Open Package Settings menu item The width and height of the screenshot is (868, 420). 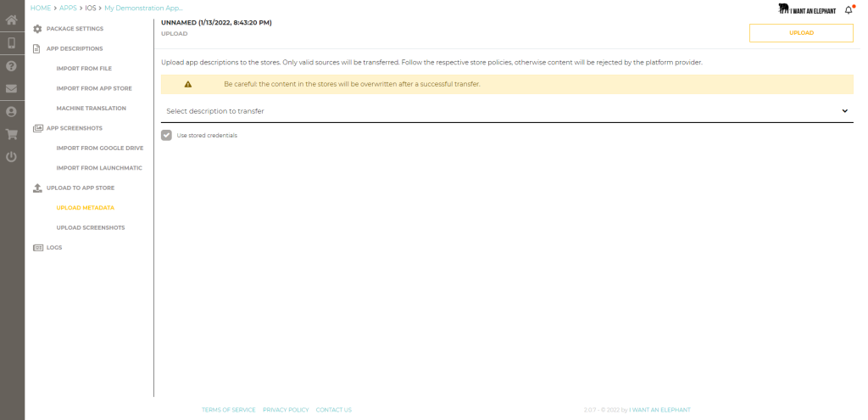point(75,29)
